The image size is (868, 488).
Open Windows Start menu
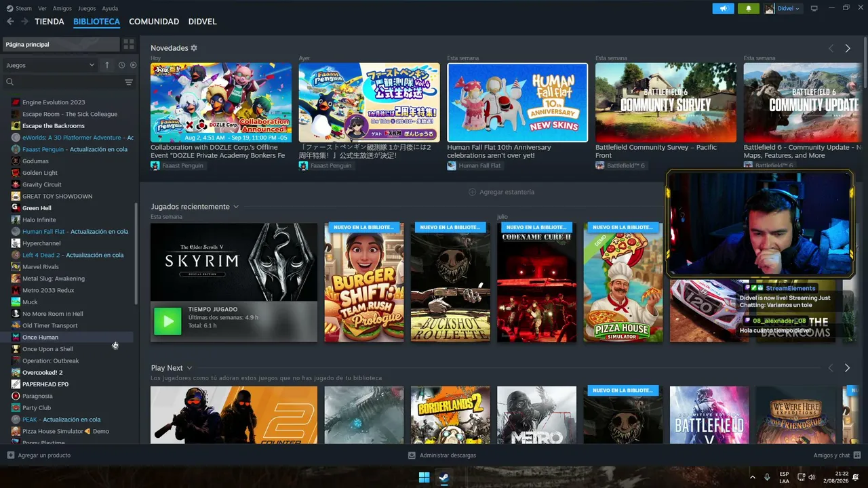(x=424, y=477)
